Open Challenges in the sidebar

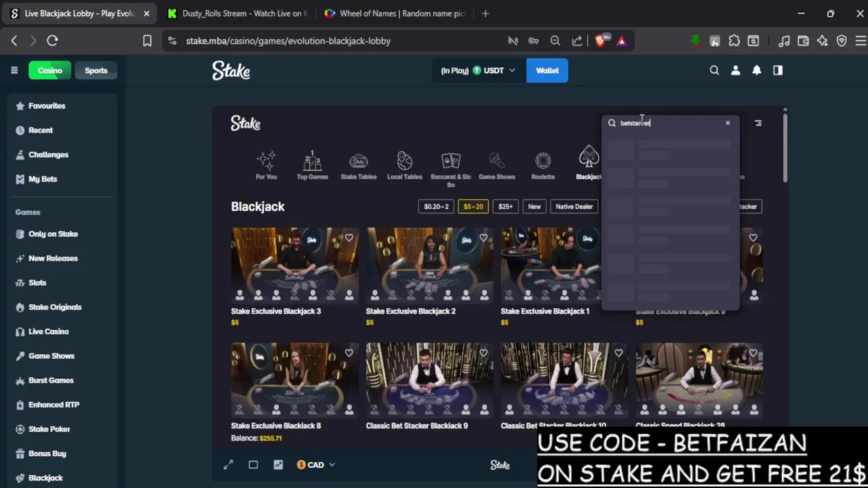tap(48, 155)
